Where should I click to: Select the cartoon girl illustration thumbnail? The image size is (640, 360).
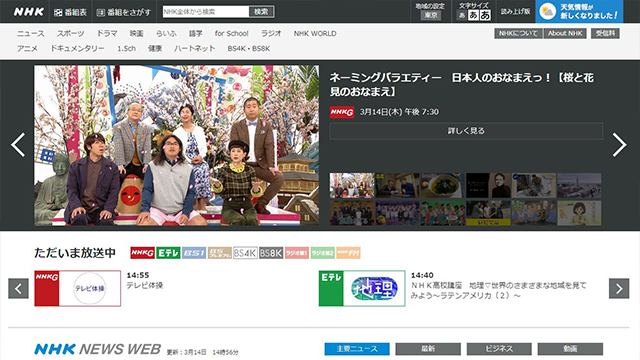click(x=579, y=213)
